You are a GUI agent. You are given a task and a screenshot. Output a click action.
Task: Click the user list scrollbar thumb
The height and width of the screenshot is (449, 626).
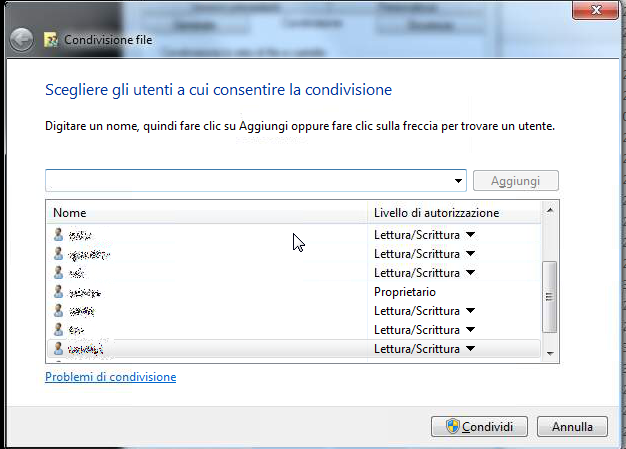tap(550, 297)
